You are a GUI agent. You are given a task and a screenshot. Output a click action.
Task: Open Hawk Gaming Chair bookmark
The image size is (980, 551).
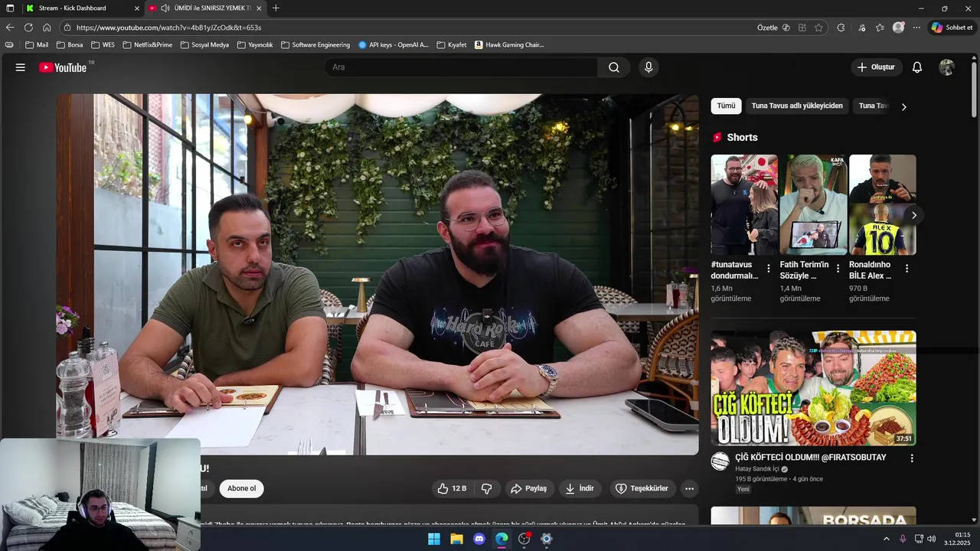pyautogui.click(x=509, y=45)
